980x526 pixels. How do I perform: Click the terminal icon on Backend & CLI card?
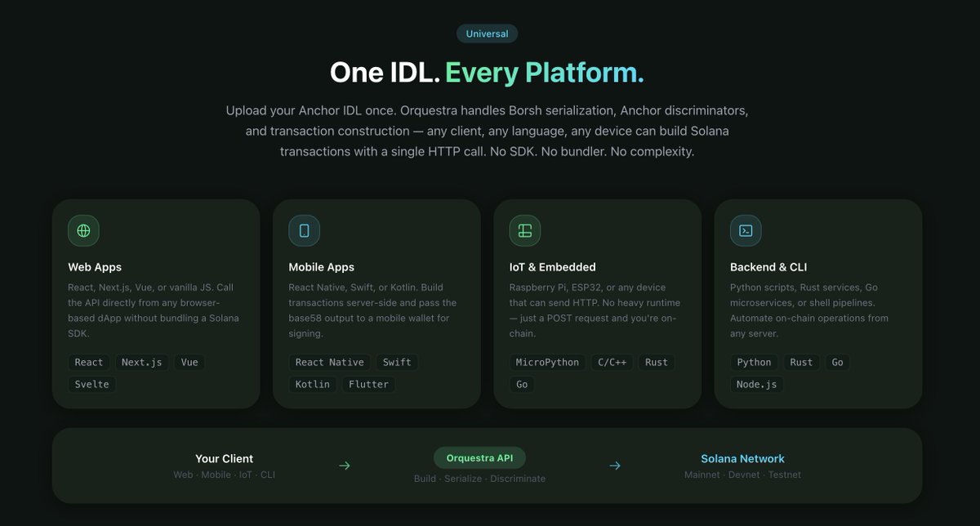pos(746,231)
